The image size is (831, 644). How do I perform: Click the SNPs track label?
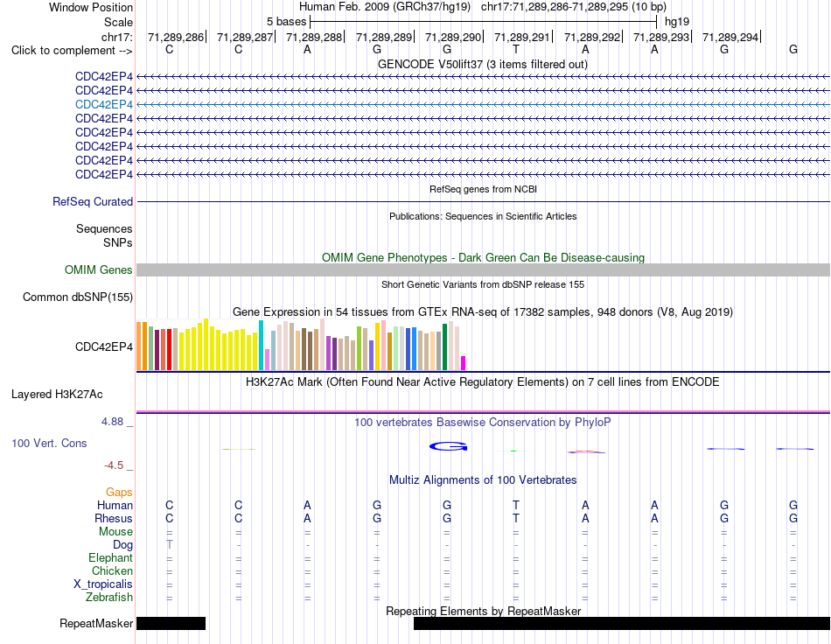(118, 242)
